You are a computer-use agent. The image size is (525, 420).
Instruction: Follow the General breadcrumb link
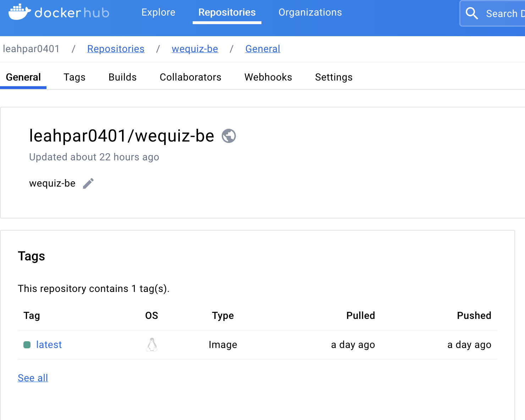(263, 49)
